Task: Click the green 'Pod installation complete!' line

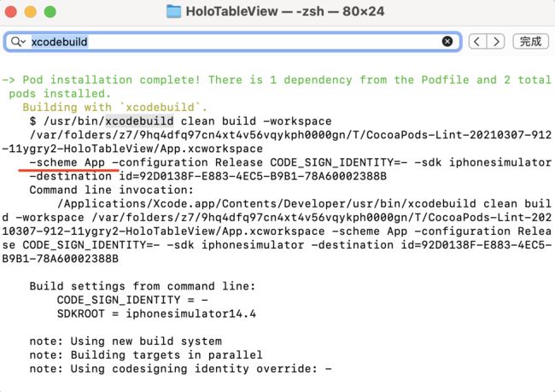Action: point(277,79)
